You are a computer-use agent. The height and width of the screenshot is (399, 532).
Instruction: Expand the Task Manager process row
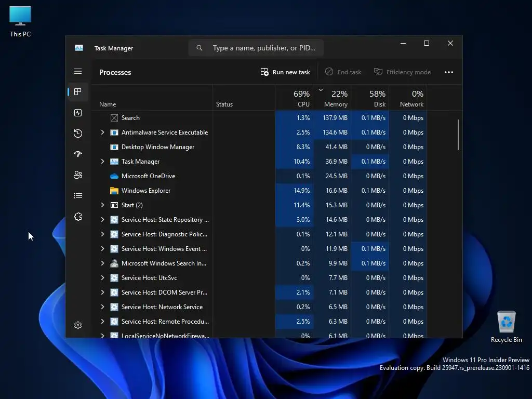coord(102,162)
